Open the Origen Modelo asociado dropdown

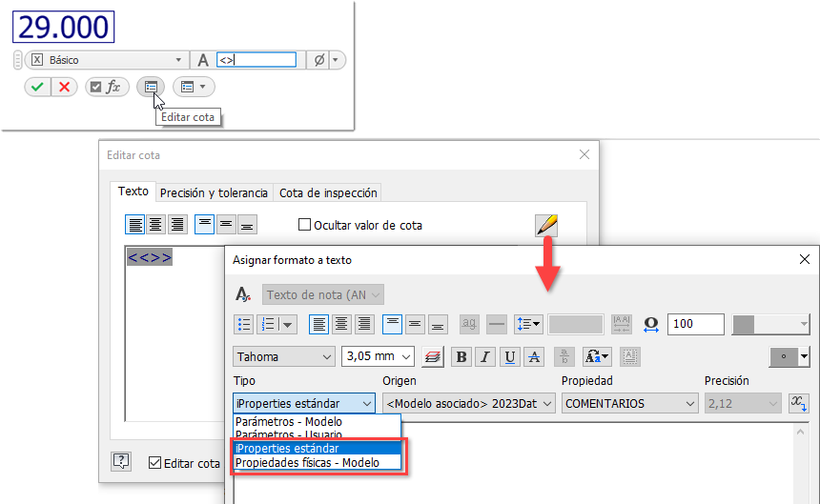click(x=468, y=403)
